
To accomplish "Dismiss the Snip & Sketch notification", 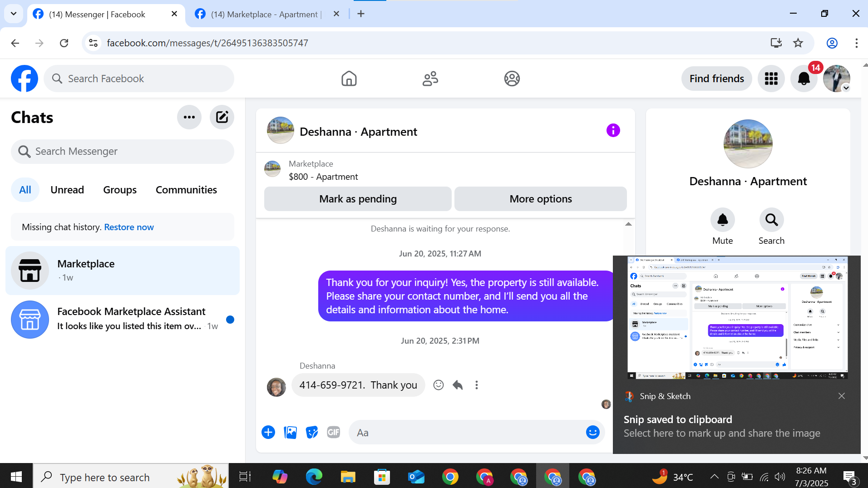I will [841, 396].
